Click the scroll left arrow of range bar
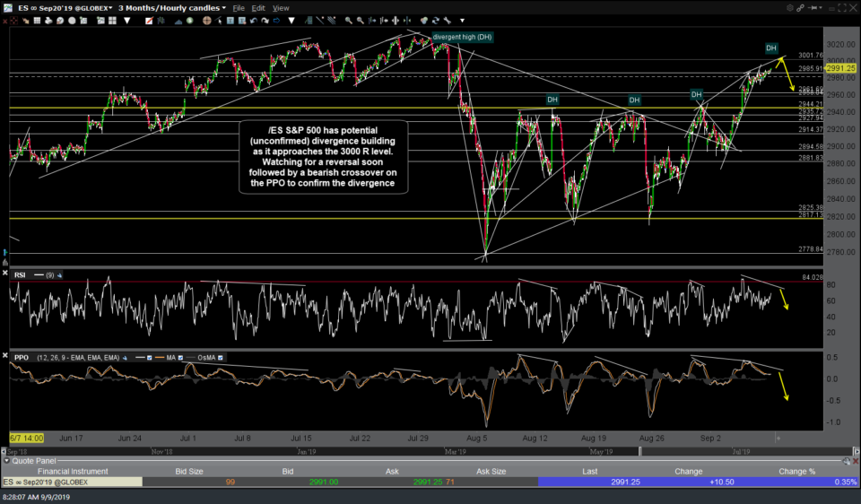 4,451
